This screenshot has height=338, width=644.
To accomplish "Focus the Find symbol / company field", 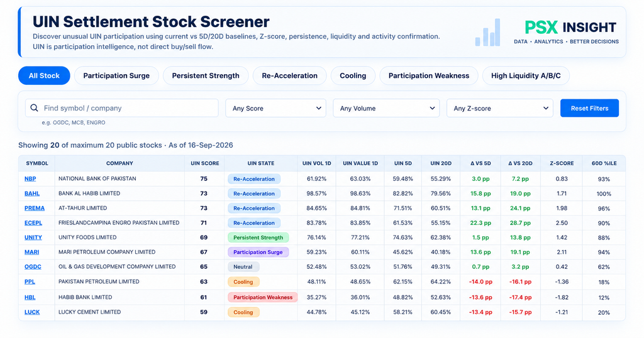I will pyautogui.click(x=121, y=108).
